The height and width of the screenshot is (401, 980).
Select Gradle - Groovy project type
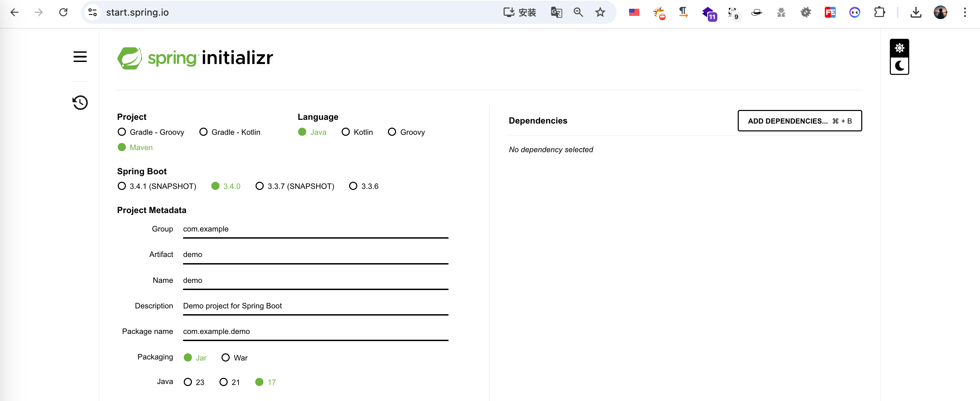point(151,132)
